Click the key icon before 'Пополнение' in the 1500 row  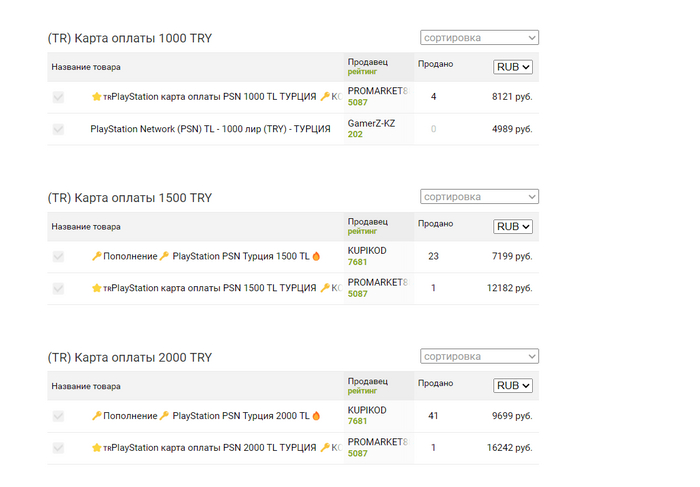click(97, 257)
